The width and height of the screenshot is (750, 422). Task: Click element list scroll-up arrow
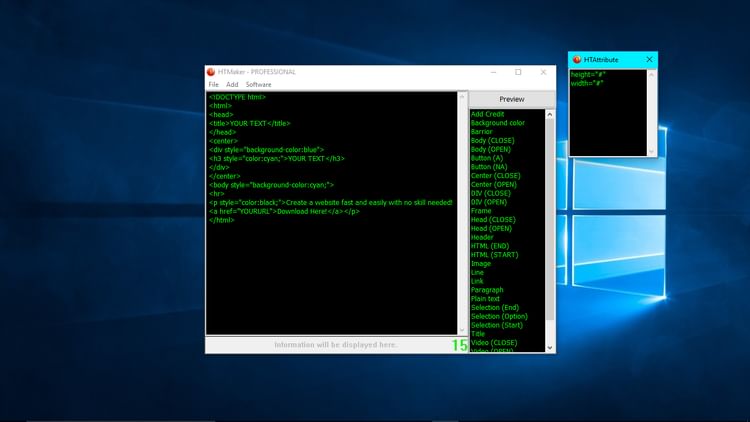point(550,114)
